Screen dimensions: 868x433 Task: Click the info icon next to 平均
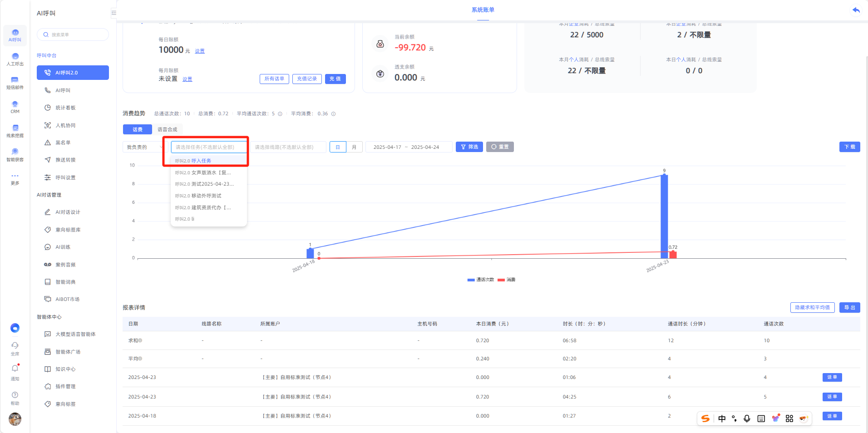140,359
